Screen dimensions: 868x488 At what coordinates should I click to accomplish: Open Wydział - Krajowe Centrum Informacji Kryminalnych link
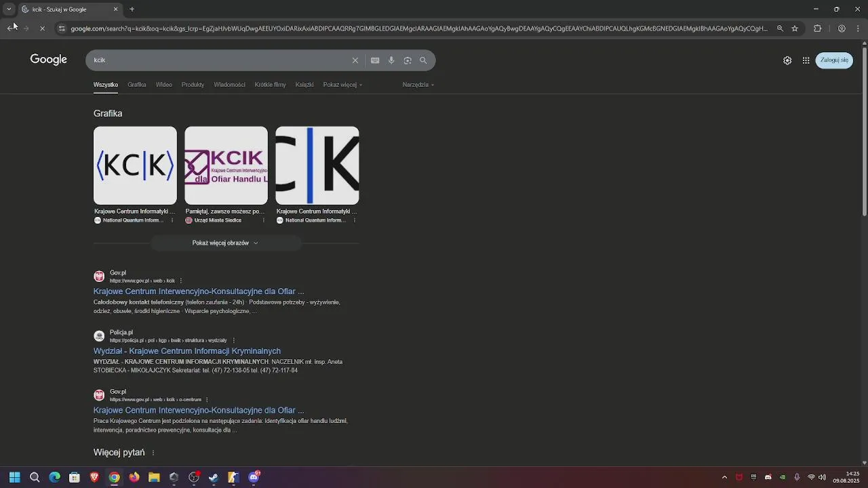[x=187, y=351]
